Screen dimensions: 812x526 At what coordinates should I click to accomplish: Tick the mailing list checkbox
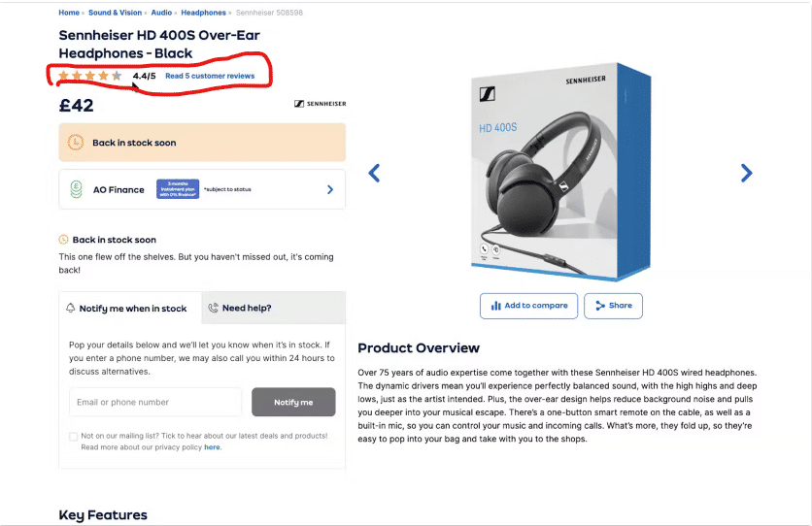(73, 437)
